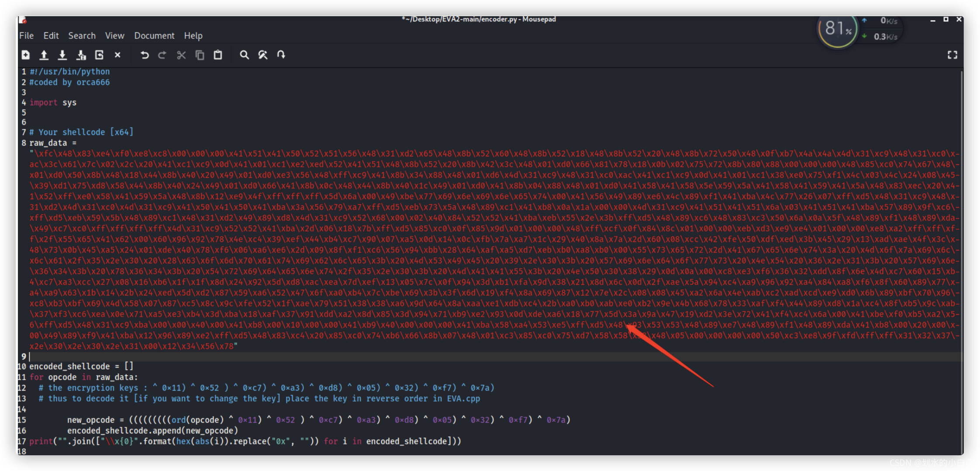Click the print("".join(...)) statement line
This screenshot has width=980, height=471.
tap(245, 441)
